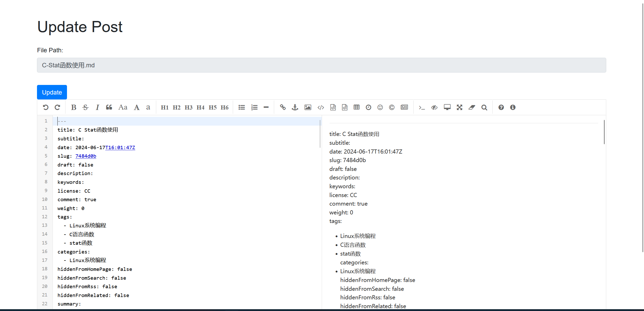Insert a hyperlink with the link icon

pyautogui.click(x=283, y=107)
